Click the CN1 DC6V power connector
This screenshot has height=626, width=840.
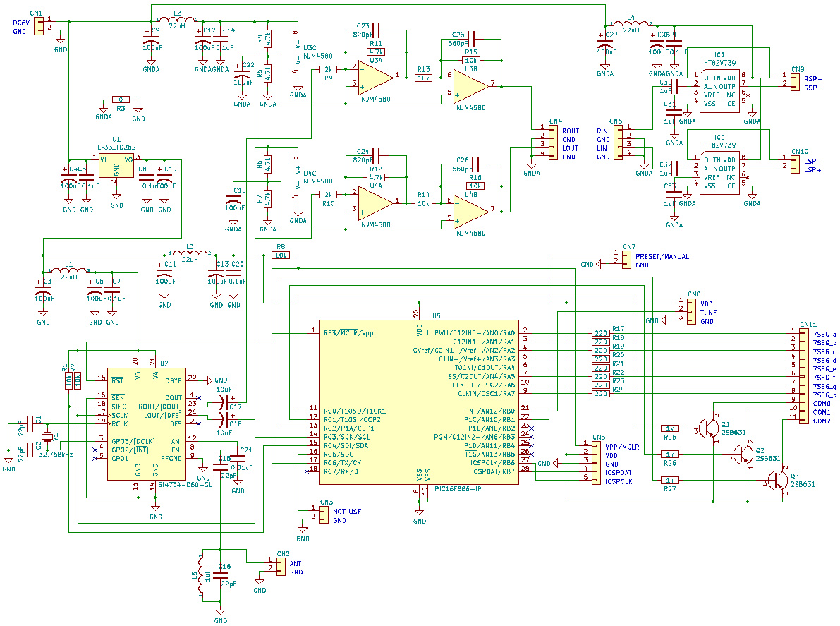click(x=39, y=27)
